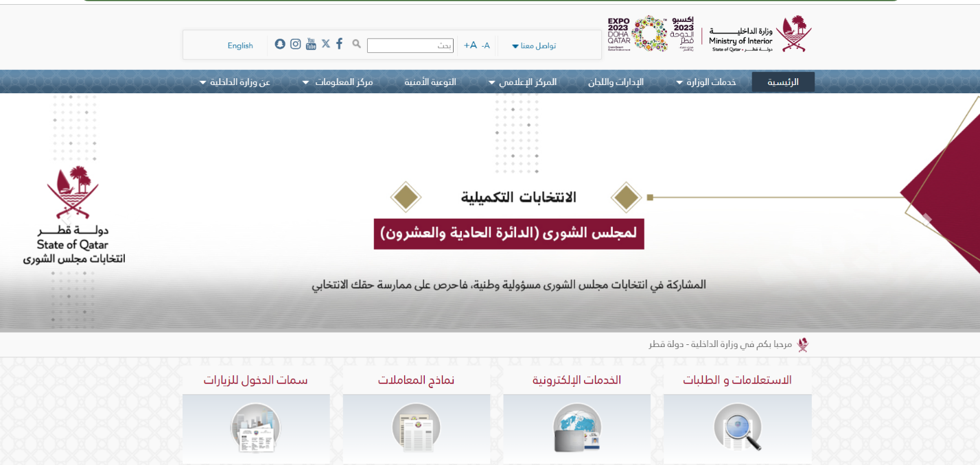Screen dimensions: 980x465
Task: Expand the 'المركز الإعلامي' menu
Action: tap(522, 82)
